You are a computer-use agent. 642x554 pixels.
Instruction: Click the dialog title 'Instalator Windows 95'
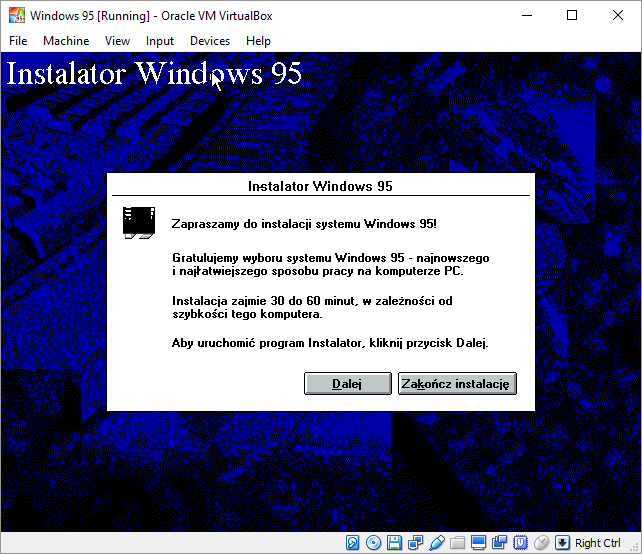[x=320, y=186]
